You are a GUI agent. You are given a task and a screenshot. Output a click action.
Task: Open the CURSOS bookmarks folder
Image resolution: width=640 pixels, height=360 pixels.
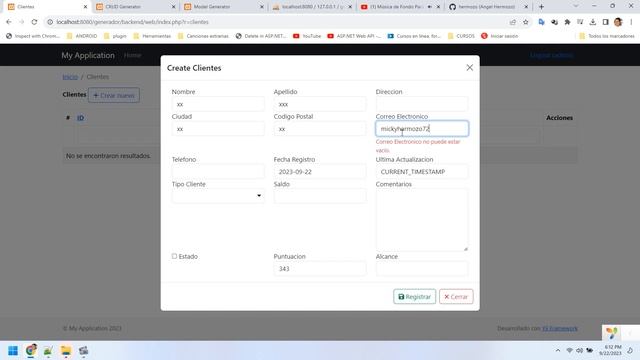tap(461, 36)
